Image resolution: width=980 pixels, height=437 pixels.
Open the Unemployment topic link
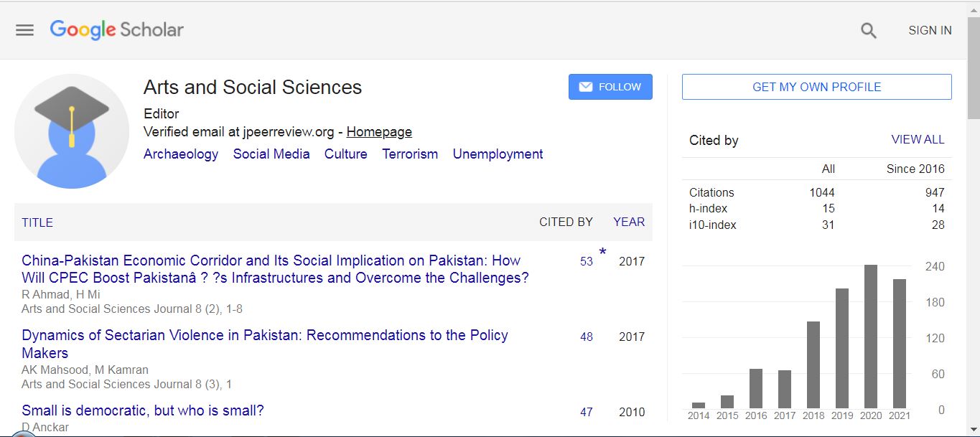point(498,154)
